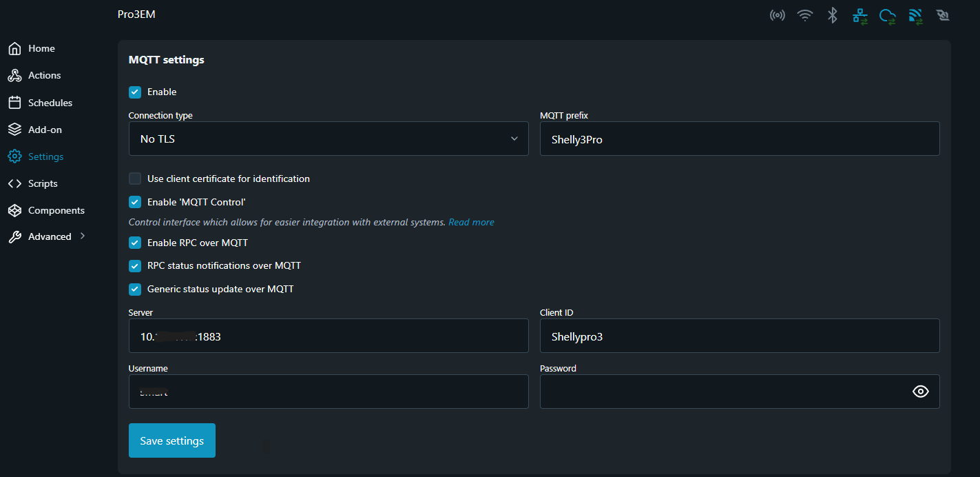Uncheck the Enable MQTT checkbox
The image size is (980, 477).
135,92
